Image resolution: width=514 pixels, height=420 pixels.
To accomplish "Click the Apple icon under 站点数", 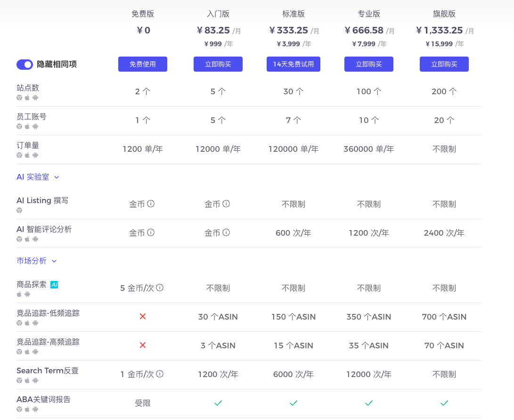I will point(27,98).
